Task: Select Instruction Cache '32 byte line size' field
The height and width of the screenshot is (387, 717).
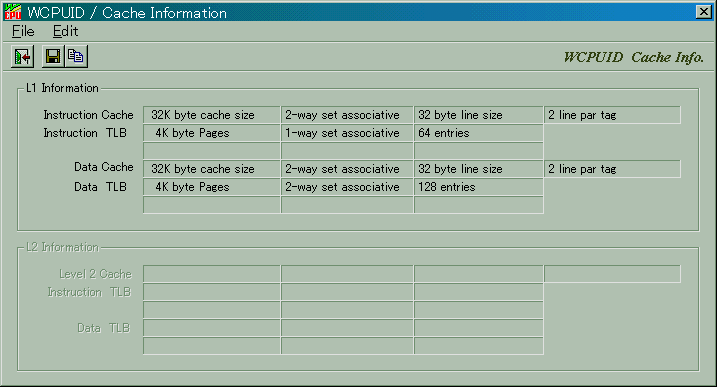Action: click(x=479, y=115)
